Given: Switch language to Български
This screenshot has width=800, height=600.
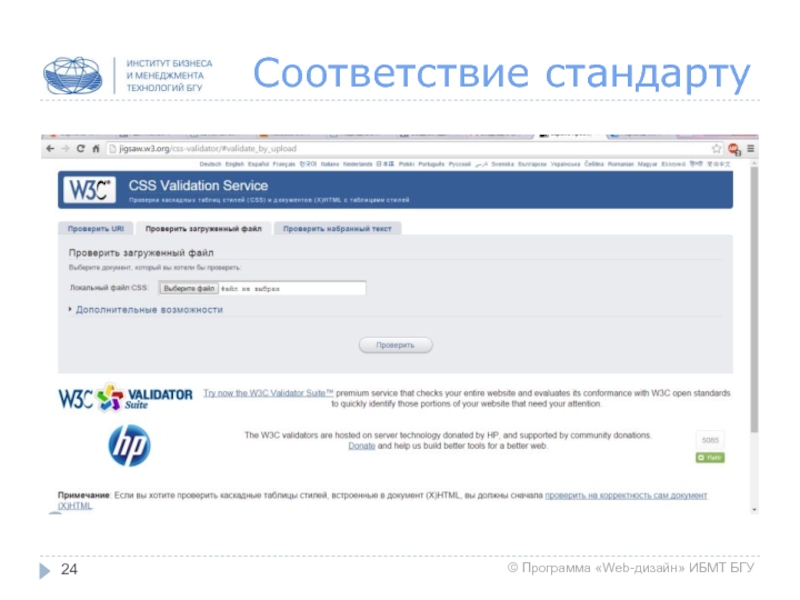Looking at the screenshot, I should click(532, 164).
